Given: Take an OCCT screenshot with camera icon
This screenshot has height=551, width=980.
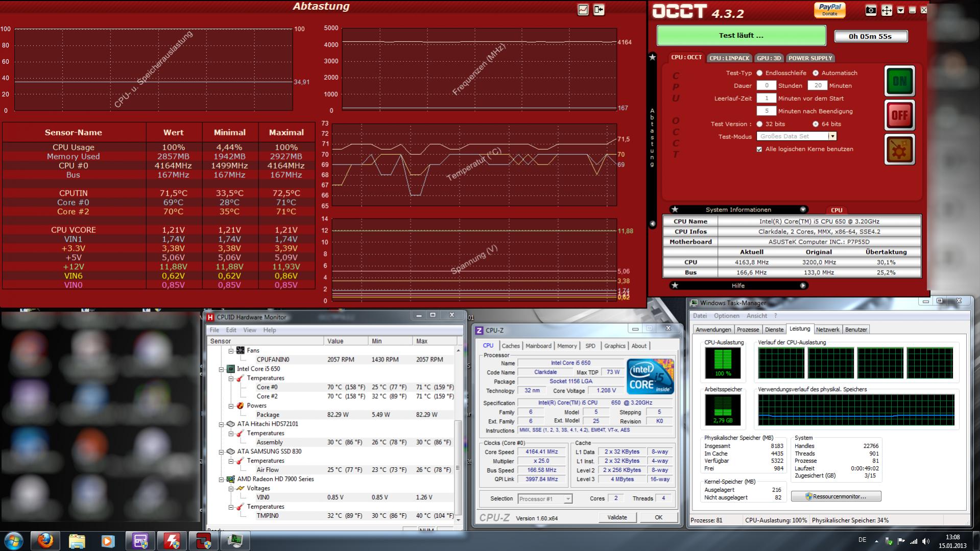Looking at the screenshot, I should [x=871, y=10].
